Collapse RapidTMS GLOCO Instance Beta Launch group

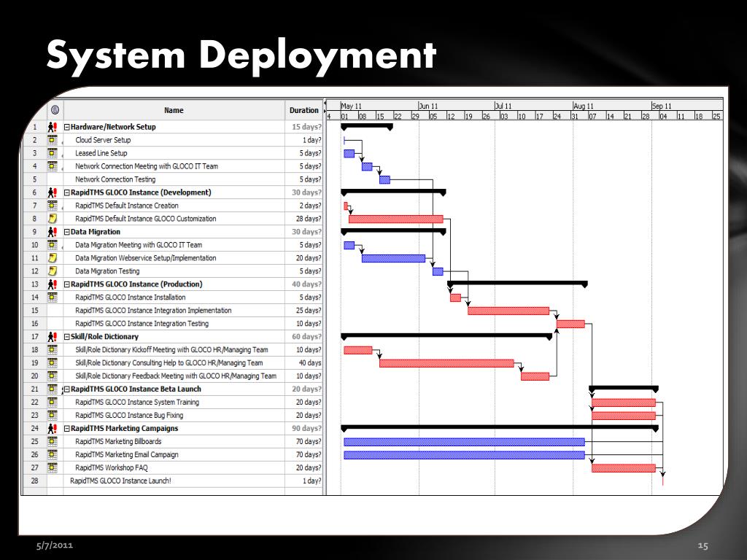click(x=67, y=389)
